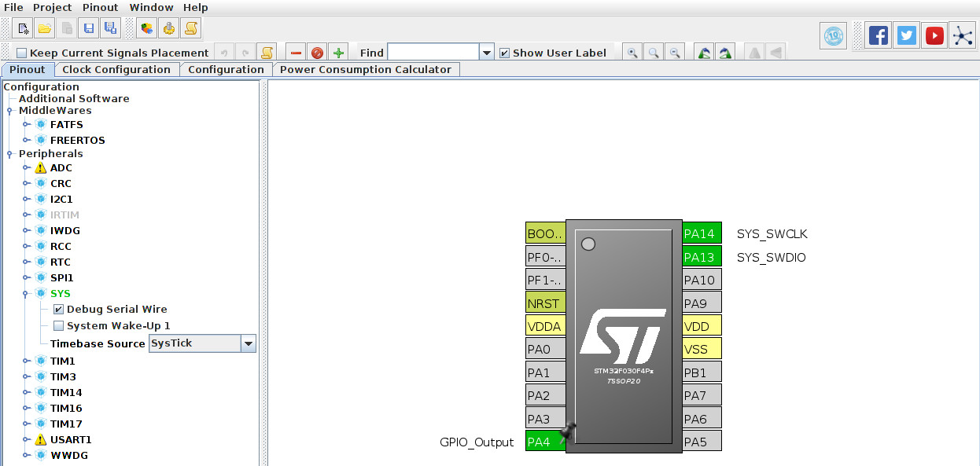The width and height of the screenshot is (980, 466).
Task: Click the New Project toolbar icon
Action: click(x=24, y=29)
